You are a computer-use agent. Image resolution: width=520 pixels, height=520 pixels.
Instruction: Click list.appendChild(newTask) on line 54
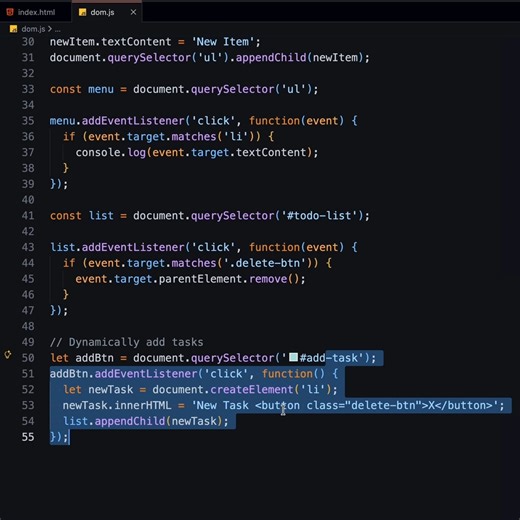click(x=143, y=421)
